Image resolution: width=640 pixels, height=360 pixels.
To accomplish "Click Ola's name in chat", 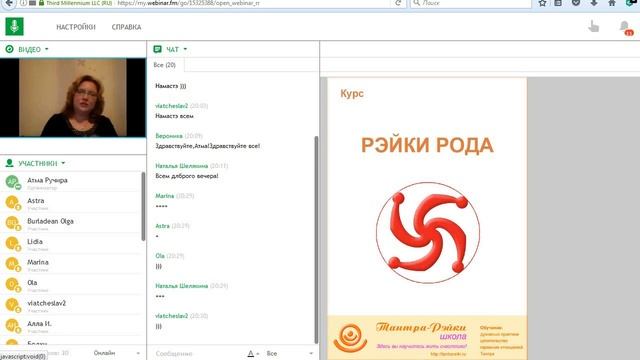I will (160, 256).
